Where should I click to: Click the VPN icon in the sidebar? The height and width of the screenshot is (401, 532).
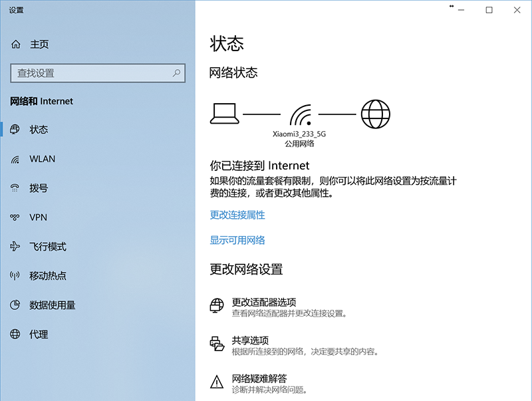point(15,217)
